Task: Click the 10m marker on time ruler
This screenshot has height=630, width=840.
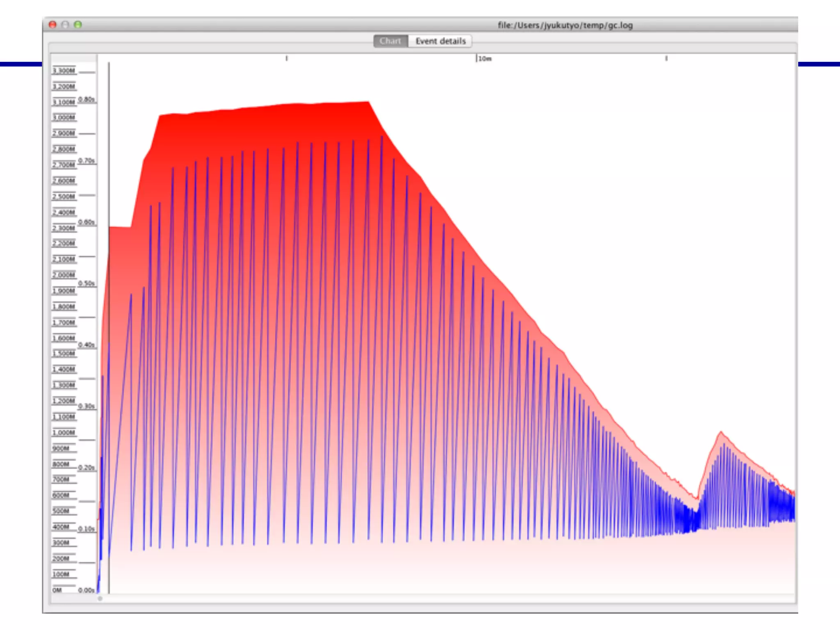Action: pos(484,59)
